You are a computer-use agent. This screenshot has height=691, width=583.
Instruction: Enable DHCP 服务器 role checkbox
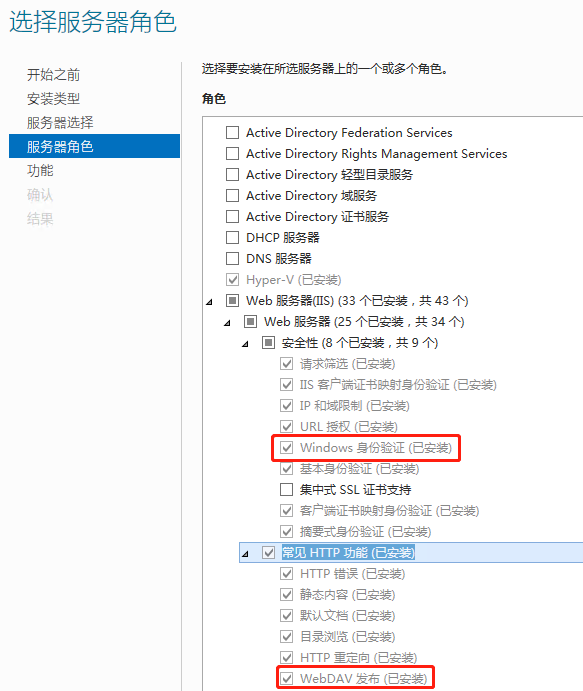pyautogui.click(x=232, y=238)
